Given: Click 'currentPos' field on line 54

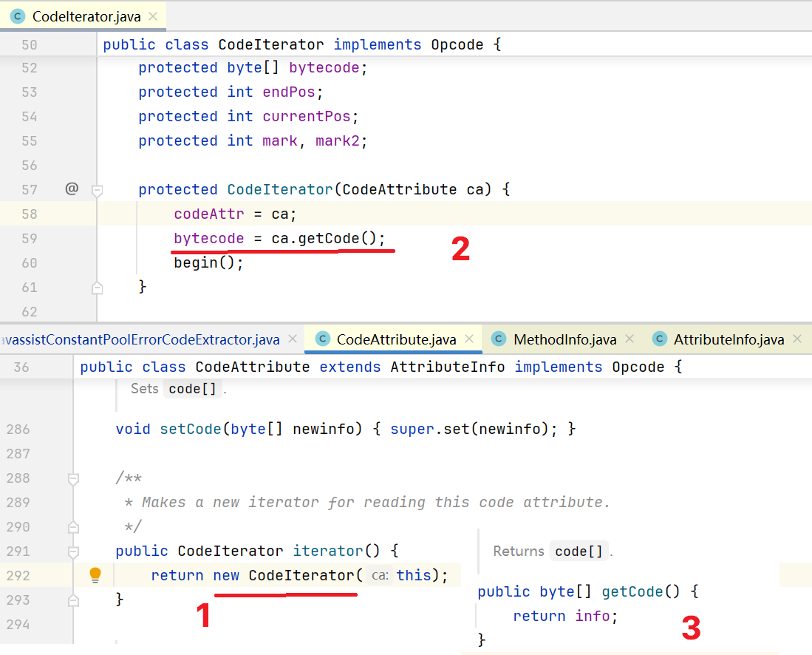Looking at the screenshot, I should [x=307, y=117].
